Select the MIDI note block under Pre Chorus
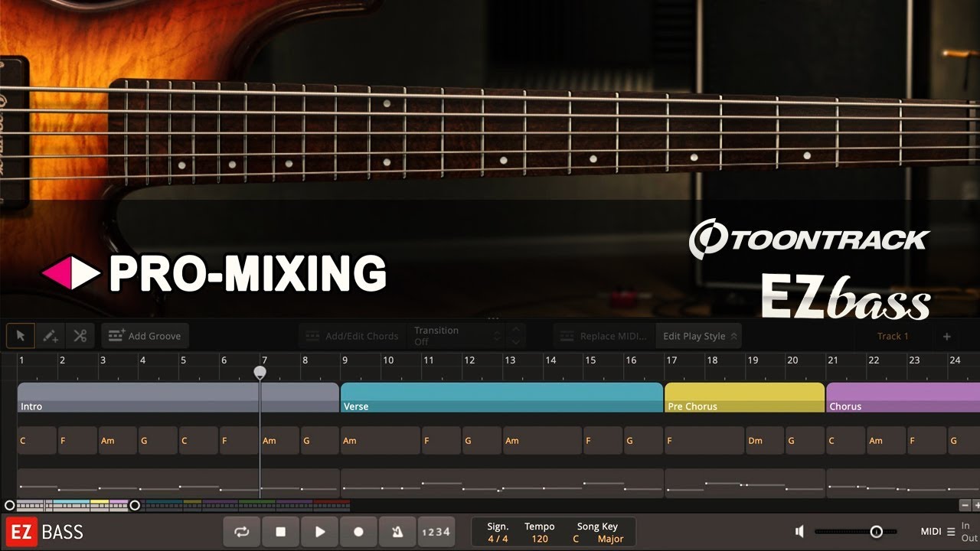Image resolution: width=980 pixels, height=551 pixels. [x=744, y=483]
